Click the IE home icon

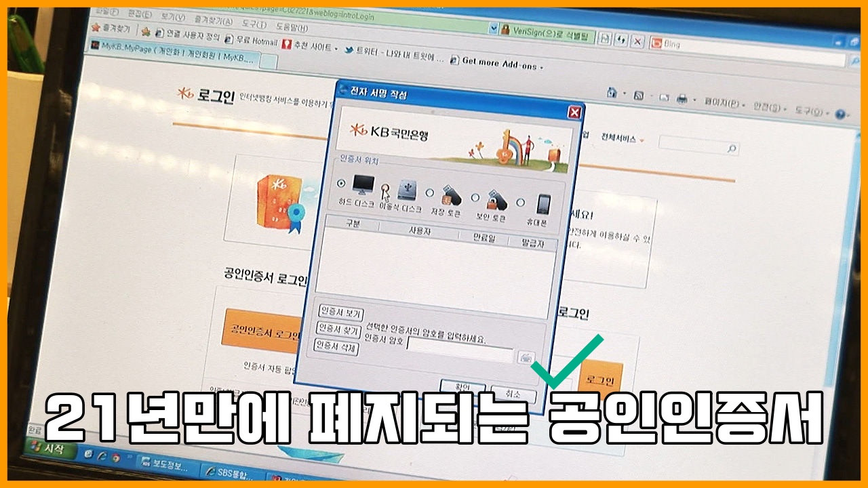[613, 92]
